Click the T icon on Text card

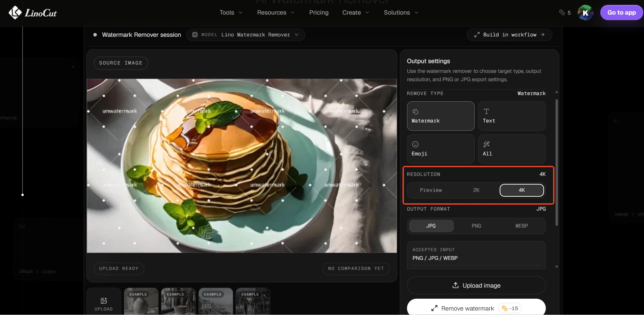pyautogui.click(x=486, y=111)
